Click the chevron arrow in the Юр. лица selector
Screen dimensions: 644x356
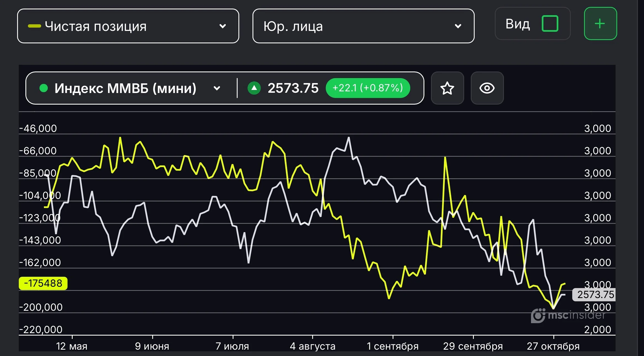coord(458,26)
